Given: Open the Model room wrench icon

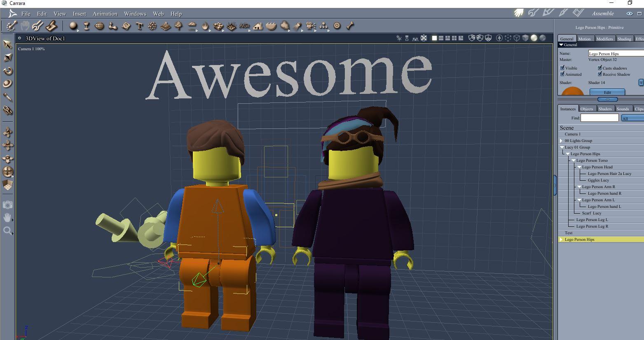Looking at the screenshot, I should click(534, 13).
